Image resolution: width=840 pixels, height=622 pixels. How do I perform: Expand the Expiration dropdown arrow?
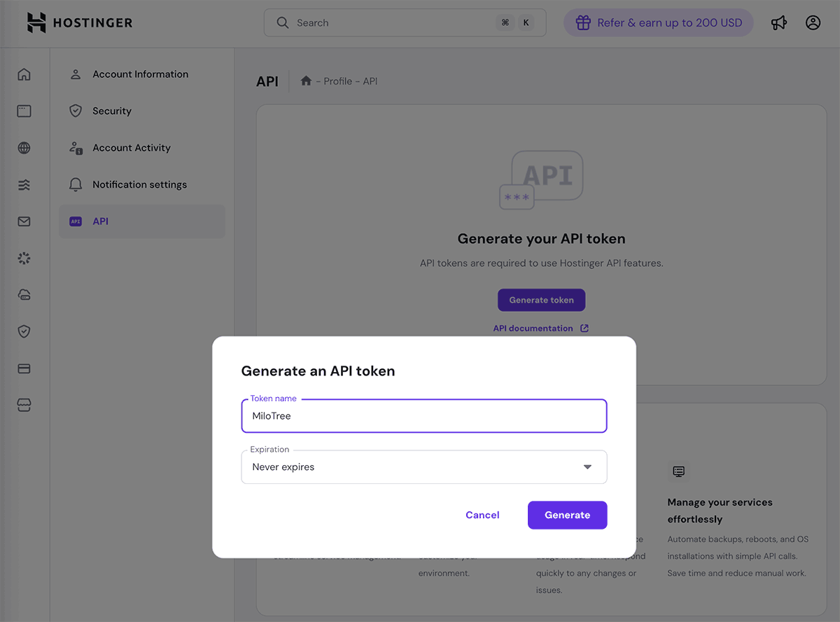click(587, 467)
